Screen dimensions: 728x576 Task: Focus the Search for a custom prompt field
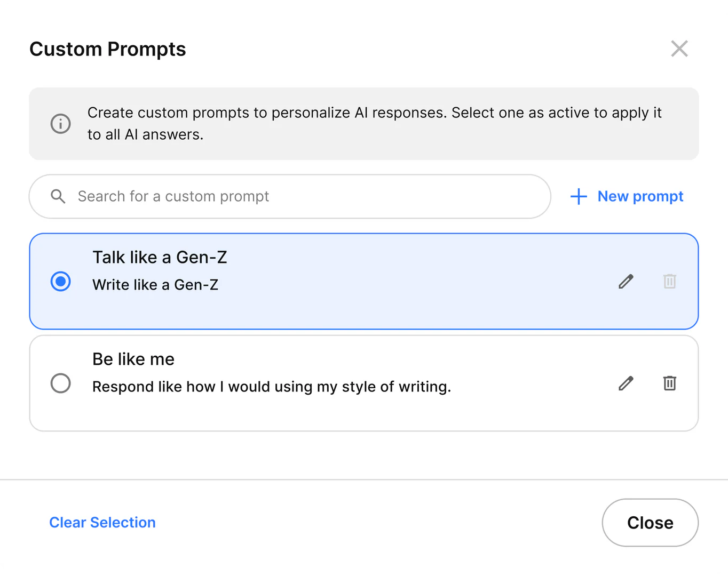point(299,196)
